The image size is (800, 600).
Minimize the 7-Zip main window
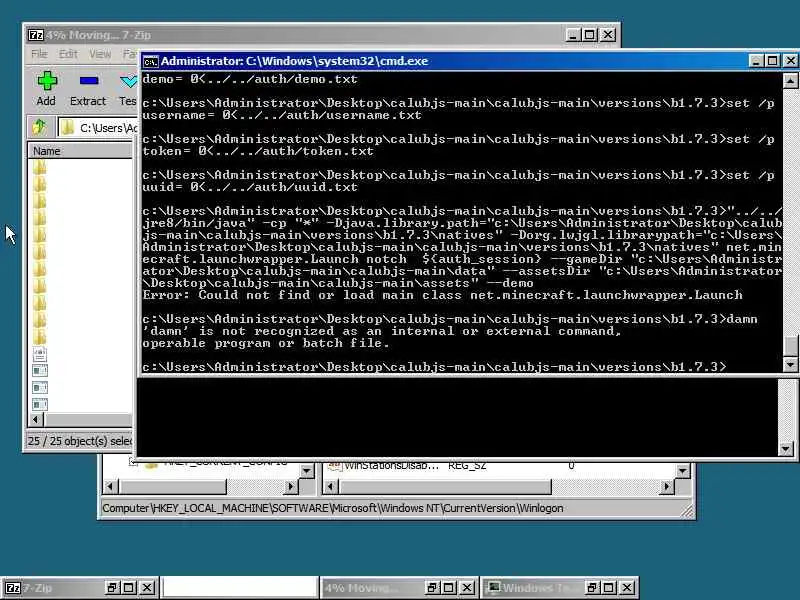tap(573, 35)
